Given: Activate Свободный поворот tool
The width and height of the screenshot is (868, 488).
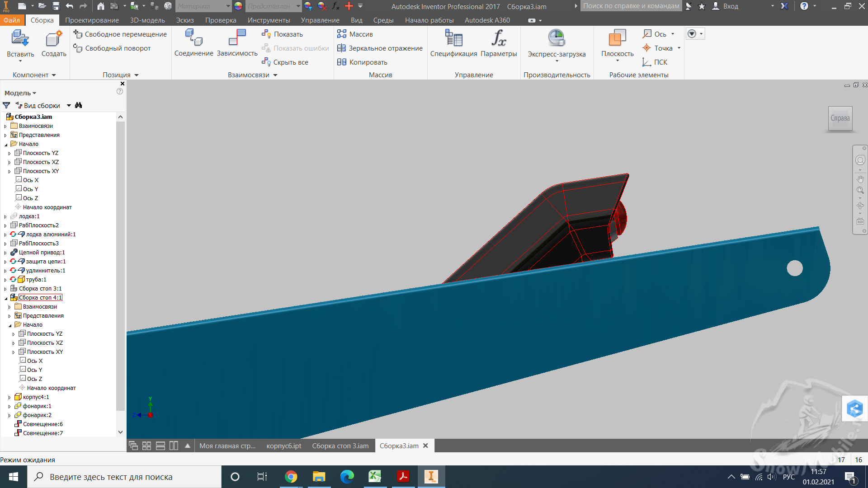Looking at the screenshot, I should point(113,48).
